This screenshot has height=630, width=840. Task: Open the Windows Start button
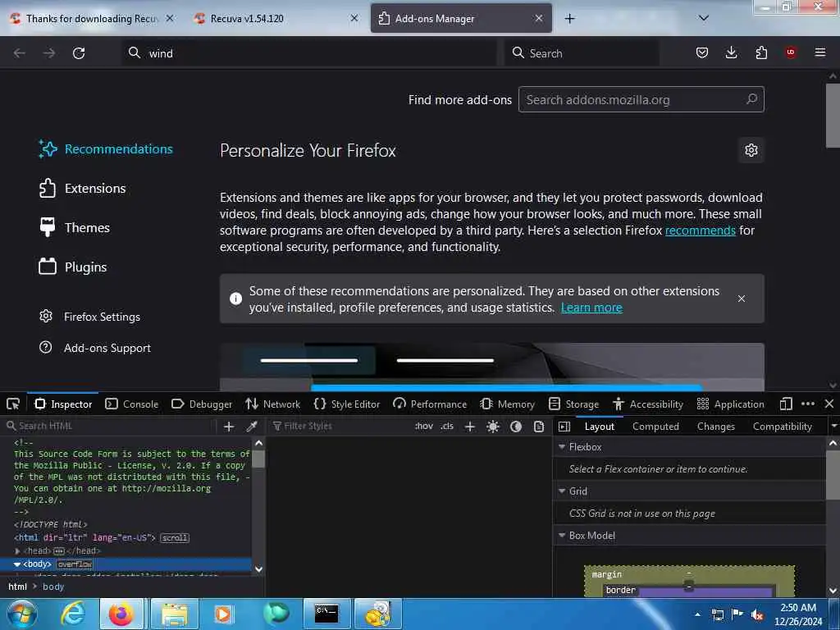[x=22, y=614]
